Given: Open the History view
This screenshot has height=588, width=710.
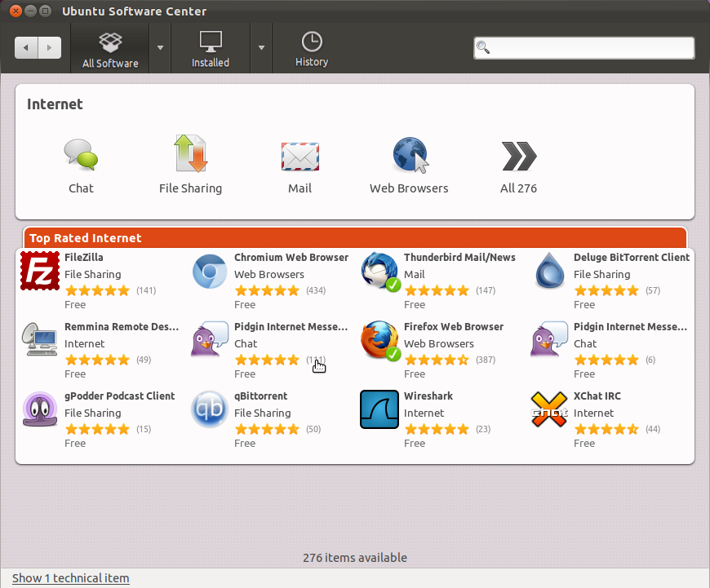Looking at the screenshot, I should click(x=312, y=47).
